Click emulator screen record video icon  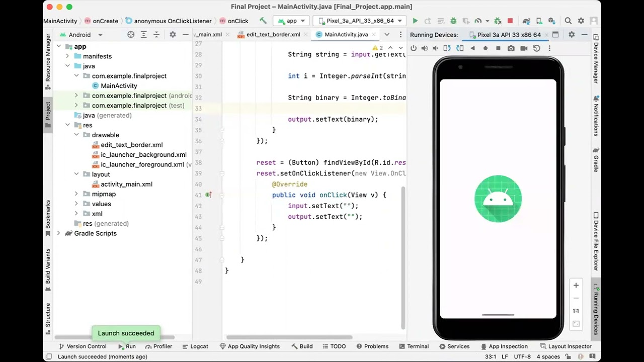[524, 48]
